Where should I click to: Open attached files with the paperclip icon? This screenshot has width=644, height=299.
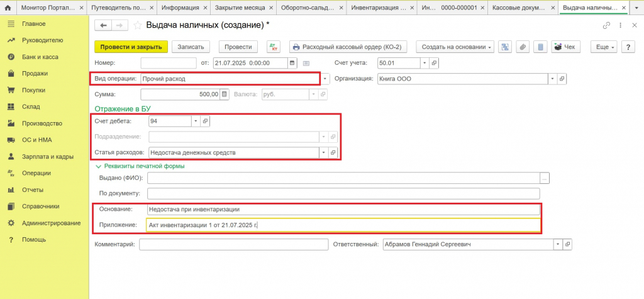coord(523,47)
